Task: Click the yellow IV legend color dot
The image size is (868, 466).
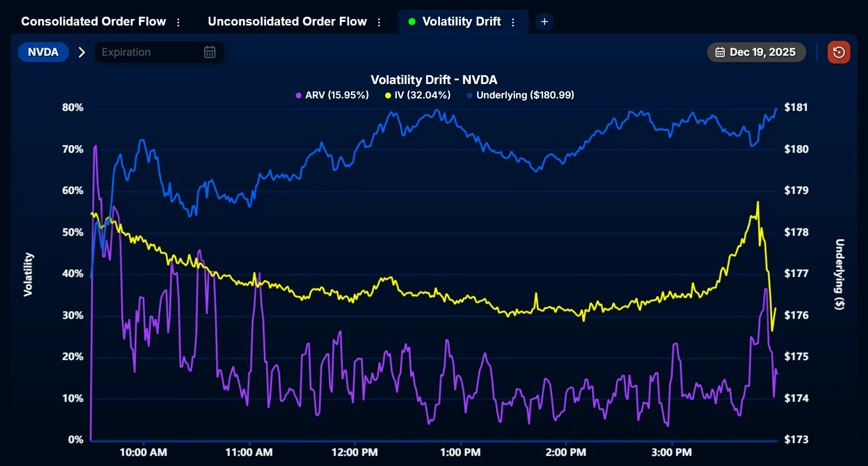Action: click(388, 96)
